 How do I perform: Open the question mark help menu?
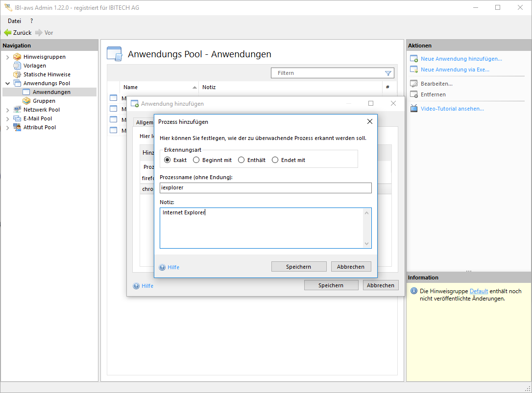point(32,21)
